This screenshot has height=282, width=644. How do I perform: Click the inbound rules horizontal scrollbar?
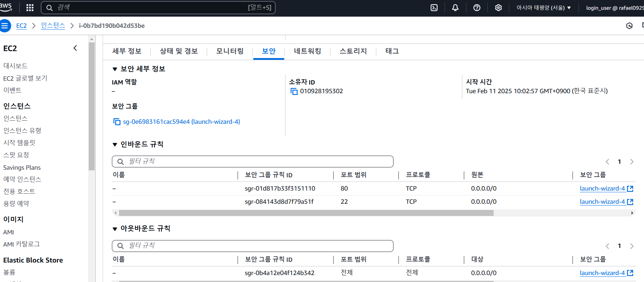tap(306, 213)
